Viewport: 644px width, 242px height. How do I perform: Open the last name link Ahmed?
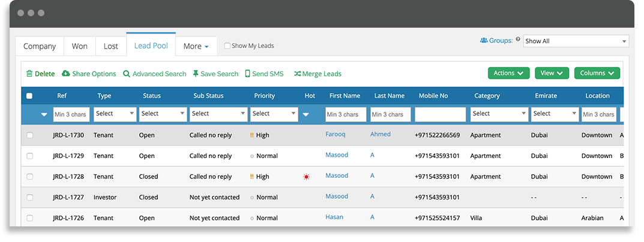(381, 134)
